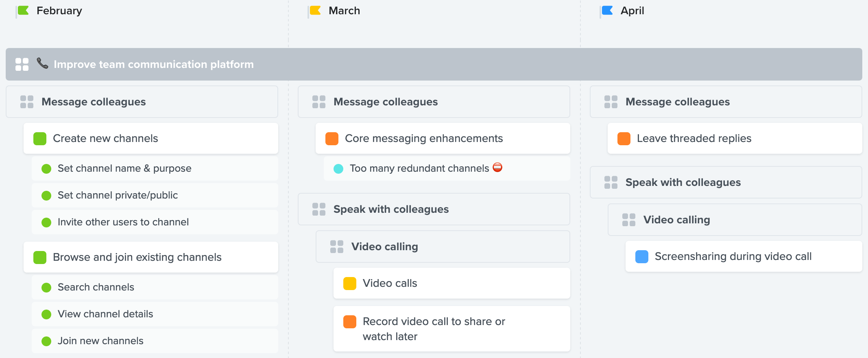Screen dimensions: 868x358
Task: Click the red blocker icon on Too many redundant channels
Action: click(497, 167)
